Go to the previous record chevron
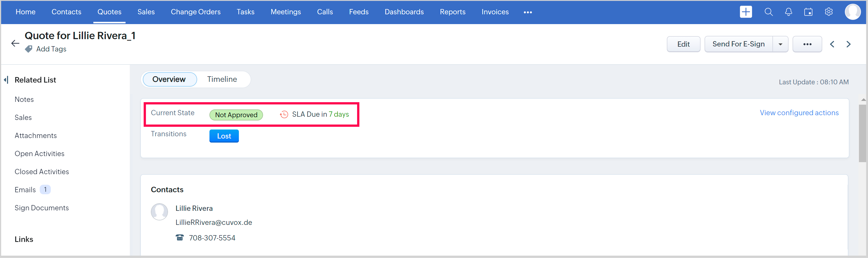The image size is (868, 258). pos(832,44)
